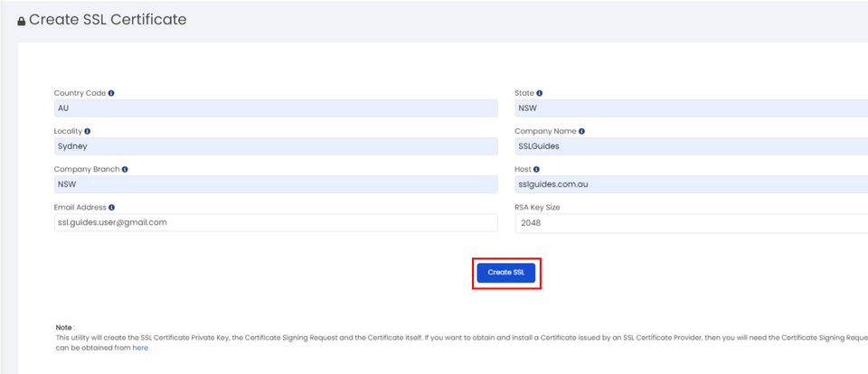Click the Create SSL Certificate page heading
868x374 pixels.
point(108,20)
